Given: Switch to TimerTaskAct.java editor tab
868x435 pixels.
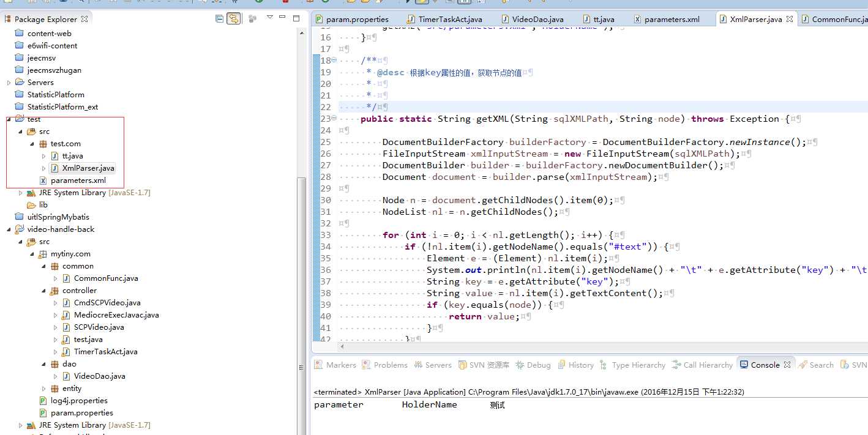Looking at the screenshot, I should coord(445,19).
